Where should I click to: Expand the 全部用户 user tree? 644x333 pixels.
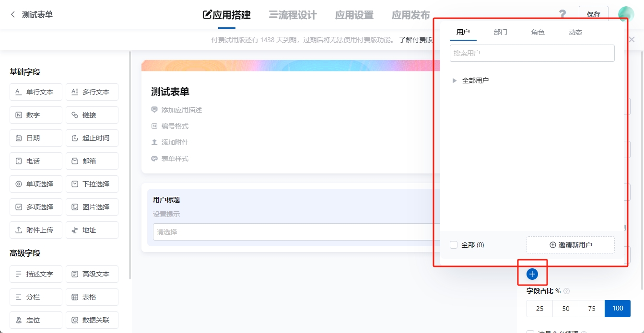click(454, 80)
